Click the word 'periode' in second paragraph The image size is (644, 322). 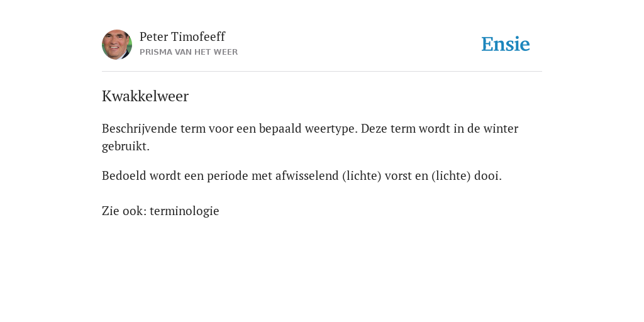point(227,176)
